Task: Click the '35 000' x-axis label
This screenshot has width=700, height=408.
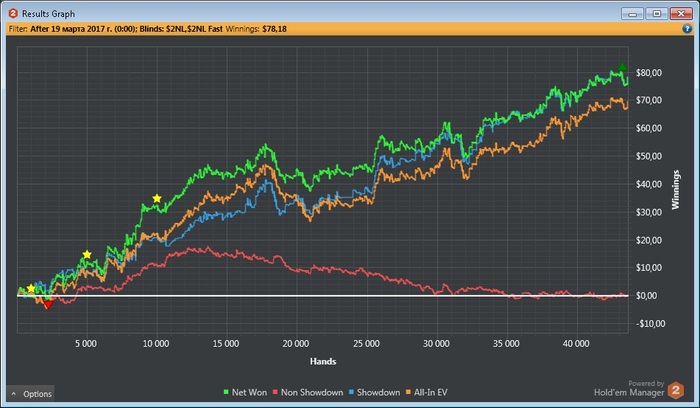Action: pos(506,344)
